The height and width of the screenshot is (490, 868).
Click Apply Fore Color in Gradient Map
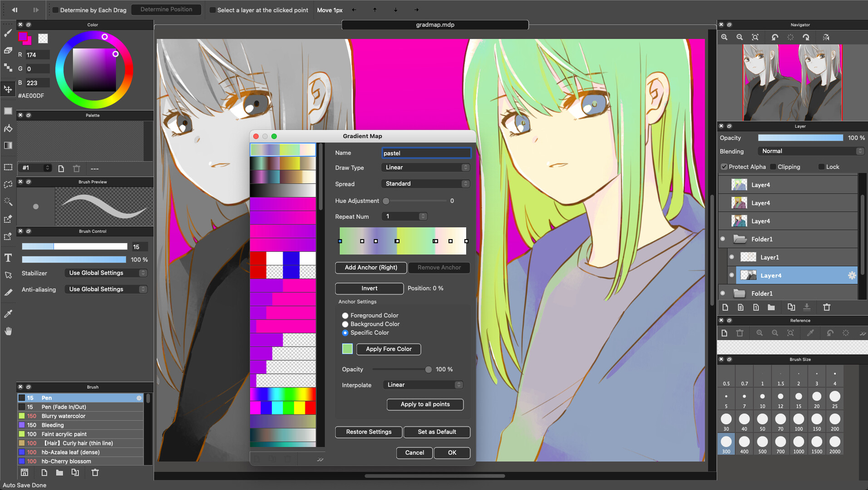(x=388, y=349)
